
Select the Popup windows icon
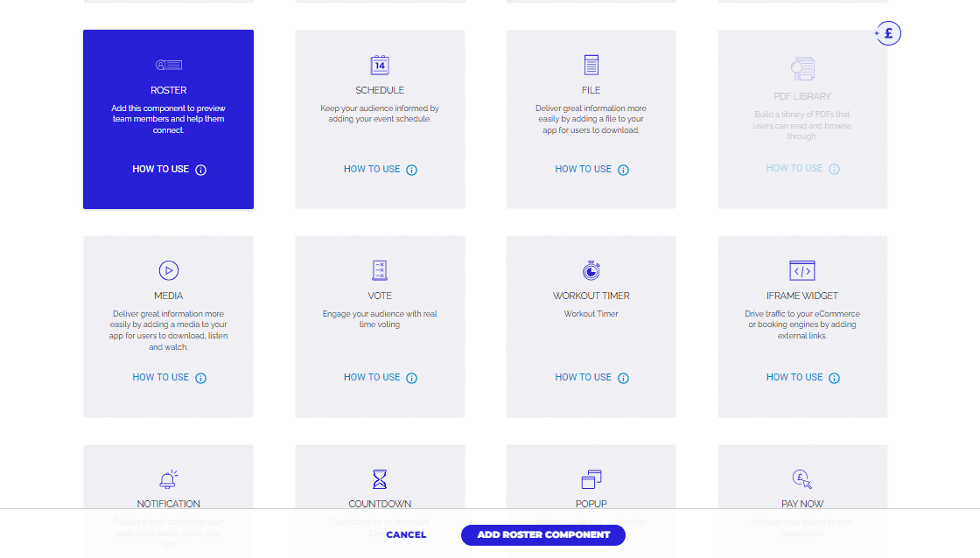[591, 479]
